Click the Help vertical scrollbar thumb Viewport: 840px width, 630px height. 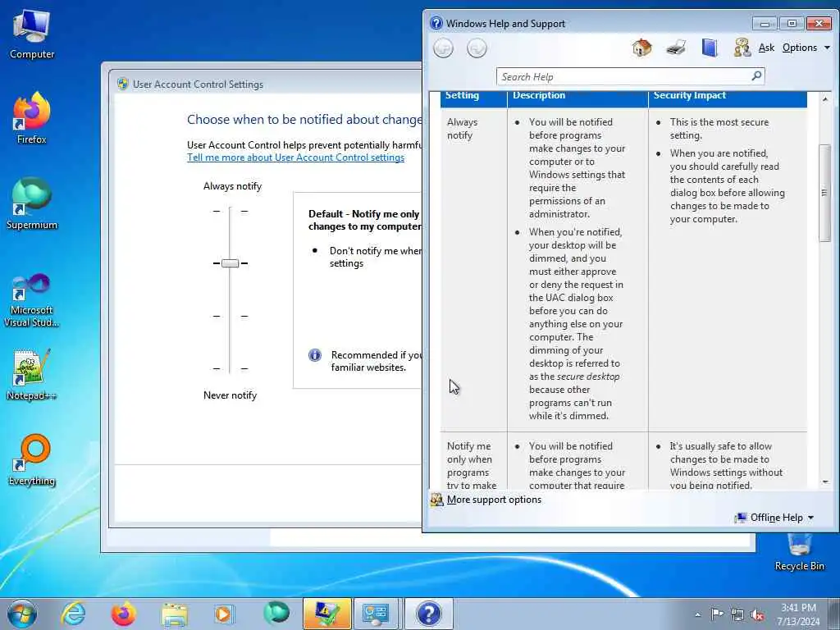coord(825,193)
